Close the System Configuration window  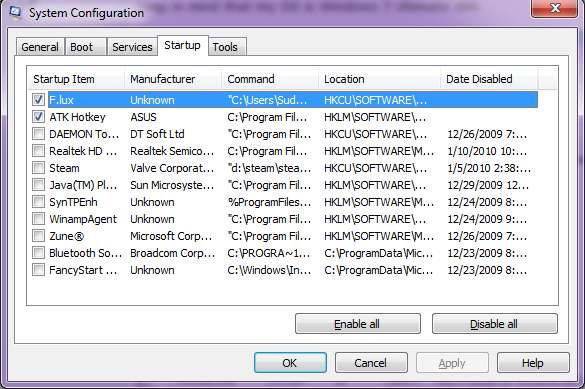coord(554,8)
